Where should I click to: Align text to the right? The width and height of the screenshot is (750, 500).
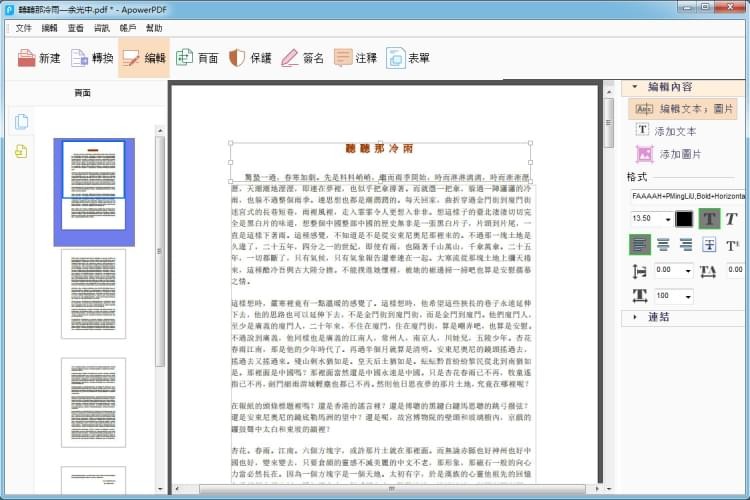coord(686,245)
